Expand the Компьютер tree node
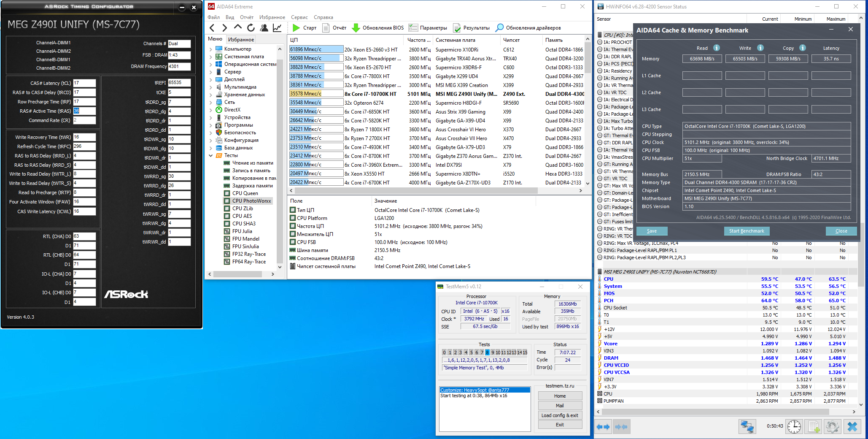Image resolution: width=868 pixels, height=439 pixels. click(x=211, y=49)
